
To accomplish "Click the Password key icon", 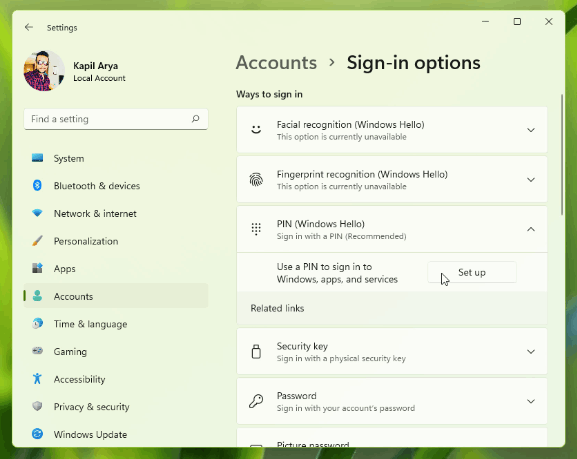I will coord(256,401).
